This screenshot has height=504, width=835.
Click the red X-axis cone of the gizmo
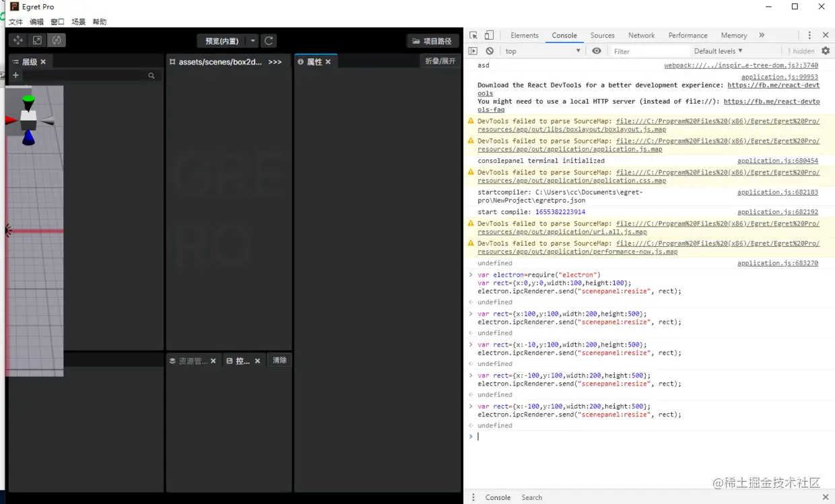(11, 120)
